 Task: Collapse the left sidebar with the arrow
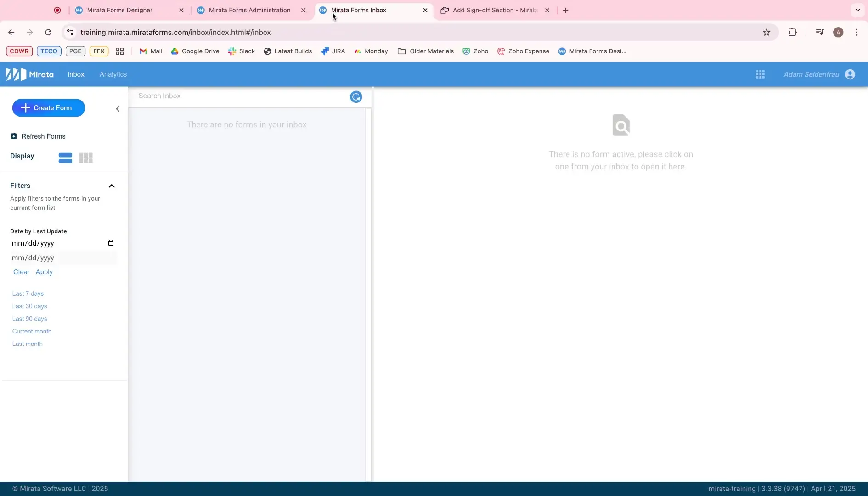click(118, 108)
